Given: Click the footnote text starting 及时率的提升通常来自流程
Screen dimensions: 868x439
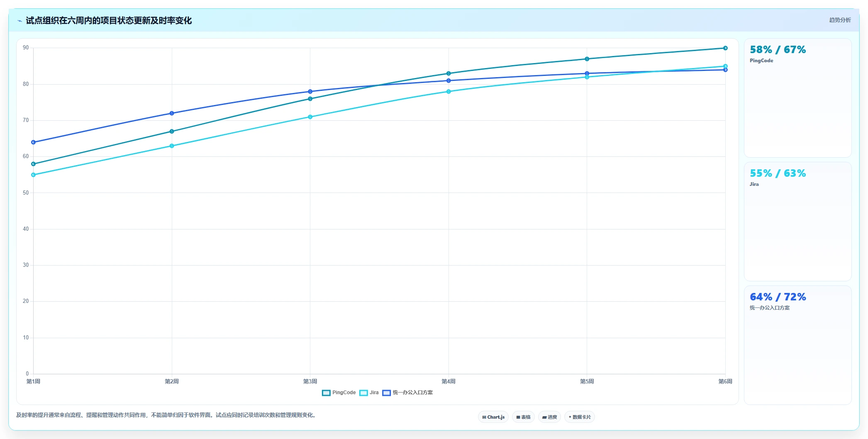Looking at the screenshot, I should click(x=167, y=415).
